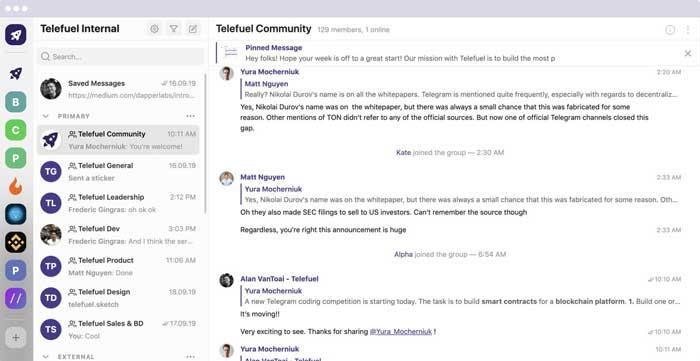Click the Telefuel Community chat title

click(264, 29)
